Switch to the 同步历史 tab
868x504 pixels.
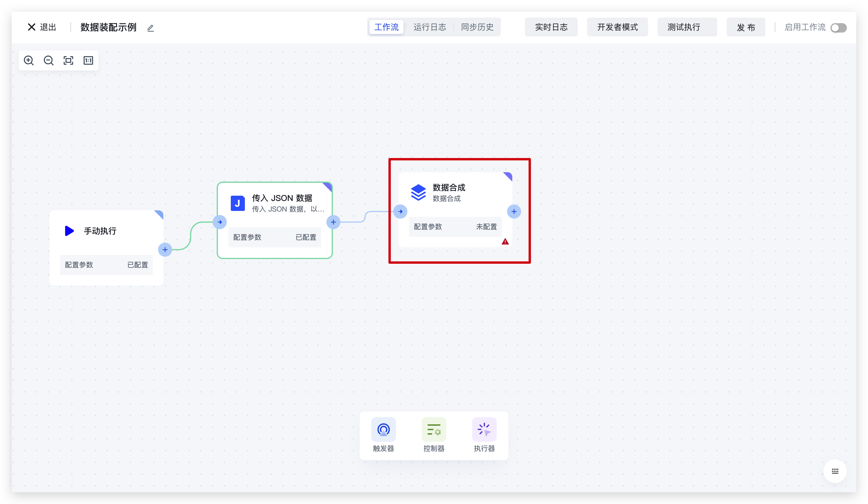click(x=477, y=27)
